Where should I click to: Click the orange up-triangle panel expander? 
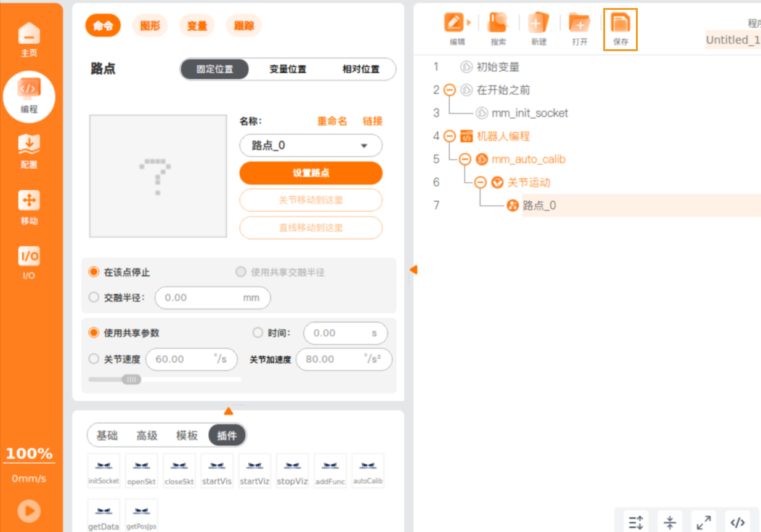[229, 411]
